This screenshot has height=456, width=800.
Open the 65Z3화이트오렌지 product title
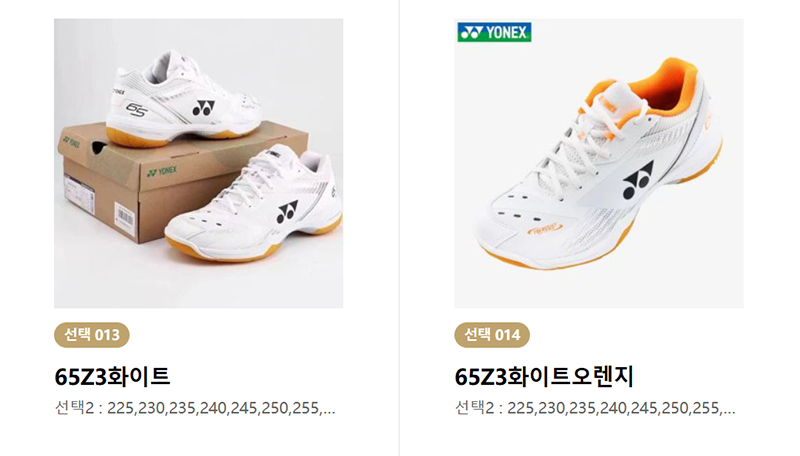[544, 377]
